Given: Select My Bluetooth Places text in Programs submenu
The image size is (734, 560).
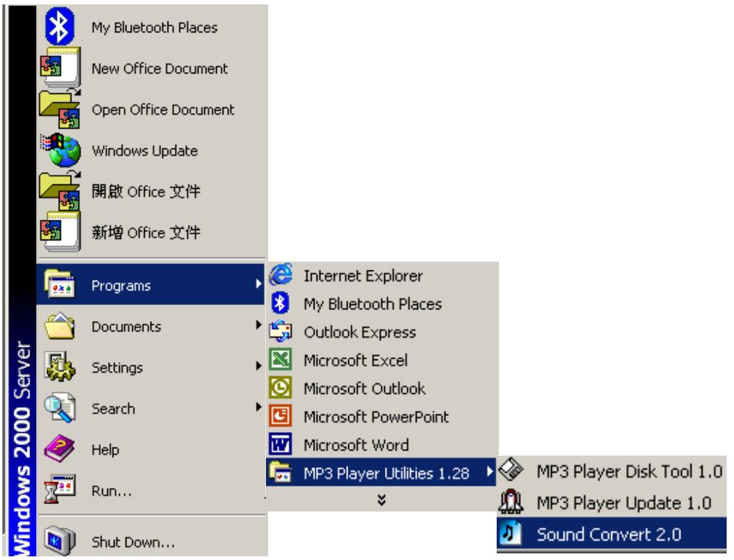Looking at the screenshot, I should (373, 304).
